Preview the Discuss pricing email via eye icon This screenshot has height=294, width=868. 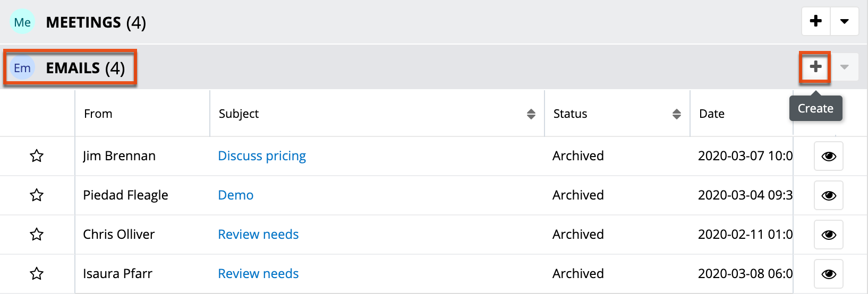coord(828,157)
